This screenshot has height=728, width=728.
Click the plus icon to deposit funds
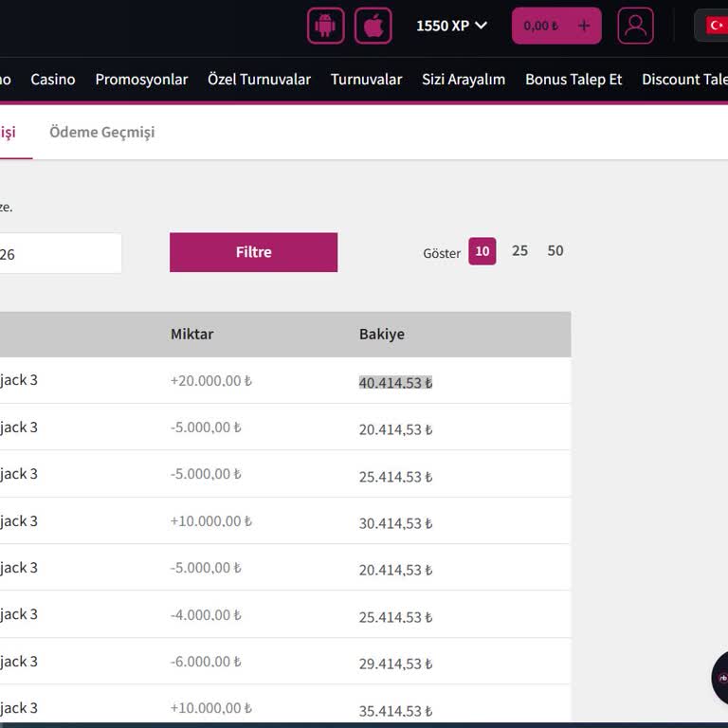(x=584, y=26)
